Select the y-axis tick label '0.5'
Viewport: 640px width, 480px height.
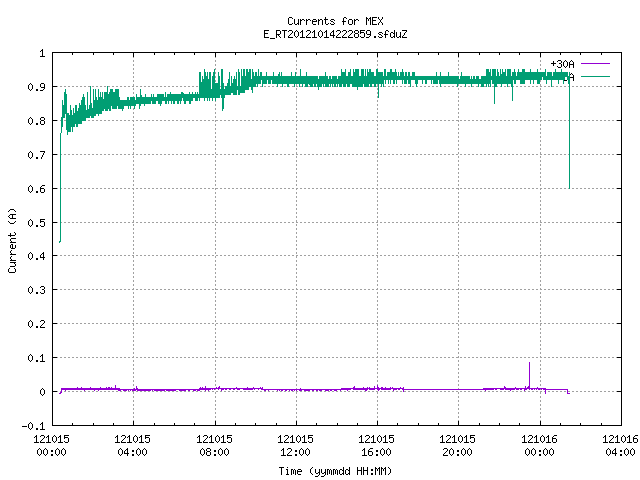(x=36, y=223)
